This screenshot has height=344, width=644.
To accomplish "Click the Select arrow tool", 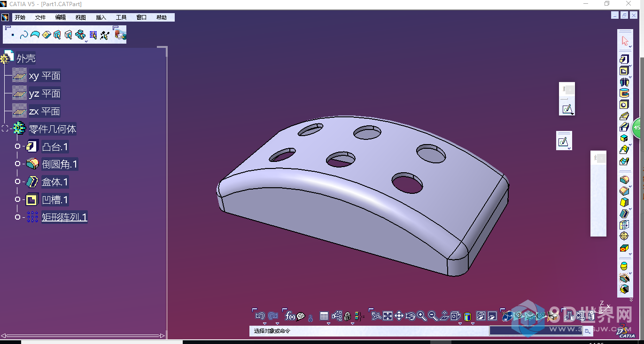I will tap(624, 41).
